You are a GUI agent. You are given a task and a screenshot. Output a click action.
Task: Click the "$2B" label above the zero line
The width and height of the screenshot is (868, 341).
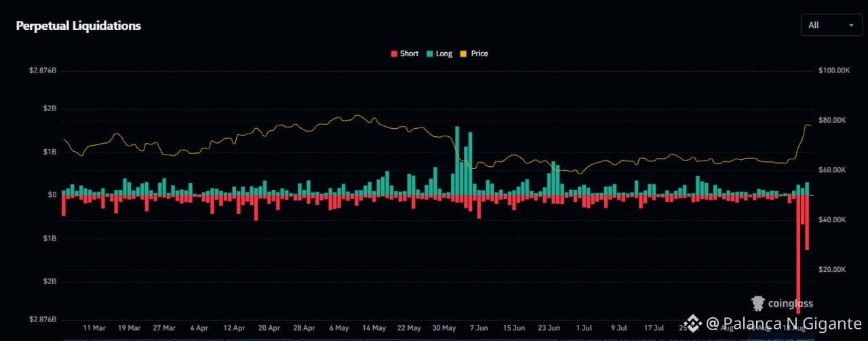[50, 108]
